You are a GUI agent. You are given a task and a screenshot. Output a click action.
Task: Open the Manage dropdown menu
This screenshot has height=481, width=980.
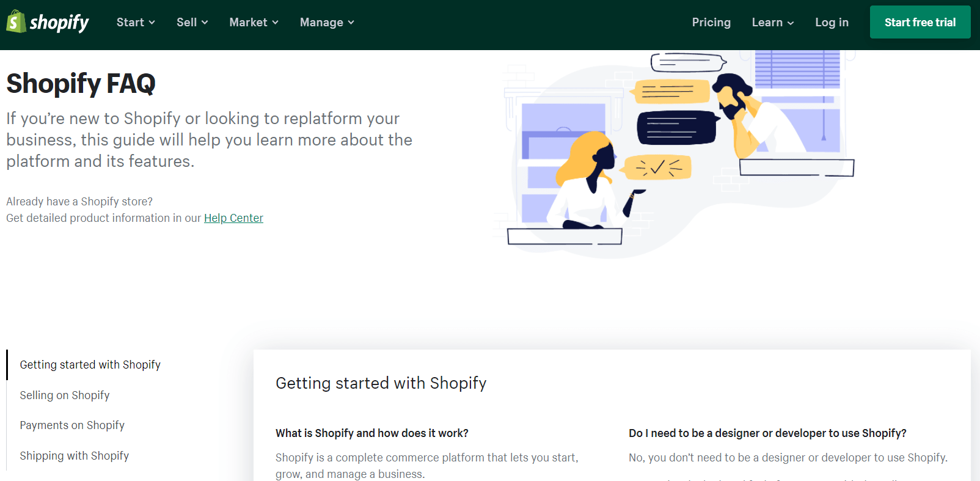[x=327, y=23]
